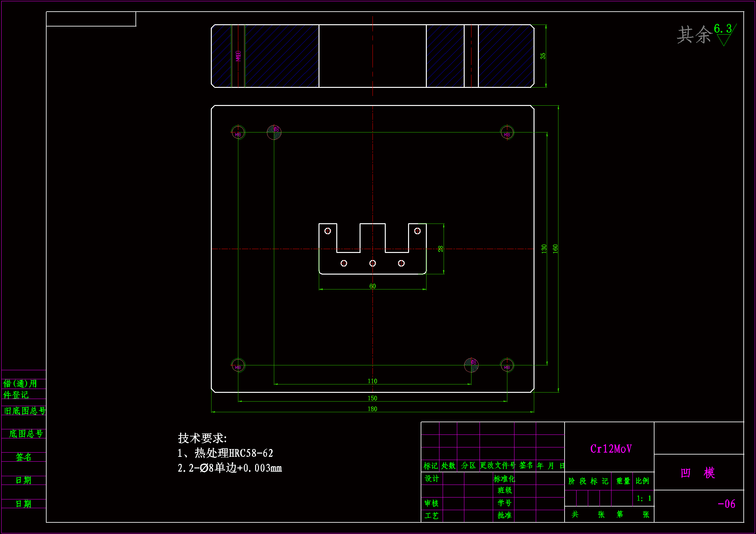Image resolution: width=756 pixels, height=534 pixels.
Task: Click the 热处理HRC58-62 technical requirement line
Action: click(226, 453)
